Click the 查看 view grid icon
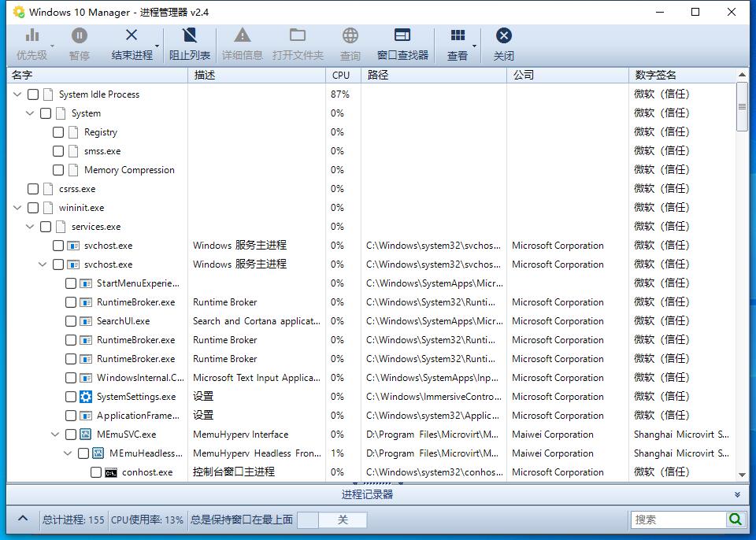Image resolution: width=756 pixels, height=540 pixels. tap(458, 35)
